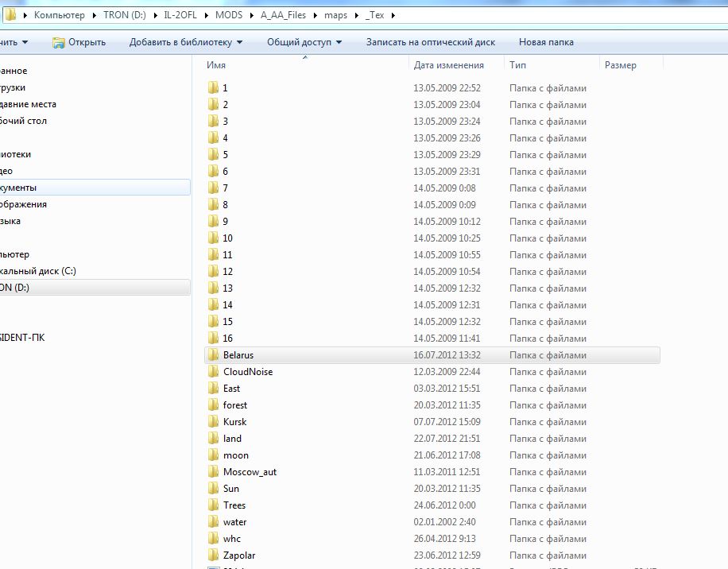Click the folder icon next to CloudNoise
This screenshot has height=569, width=728.
coord(213,372)
